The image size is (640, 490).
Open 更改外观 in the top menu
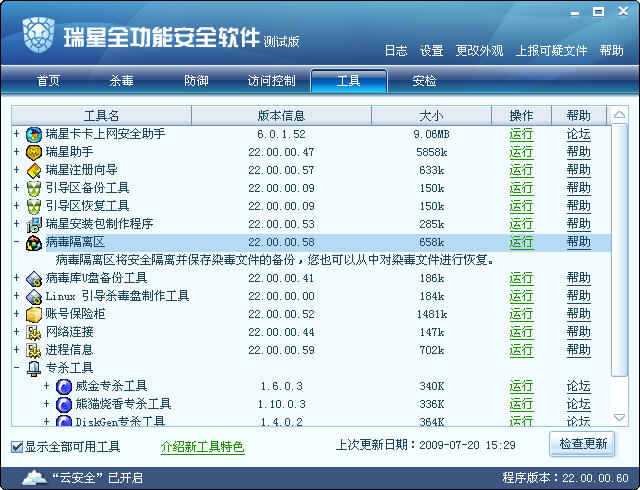pyautogui.click(x=479, y=51)
